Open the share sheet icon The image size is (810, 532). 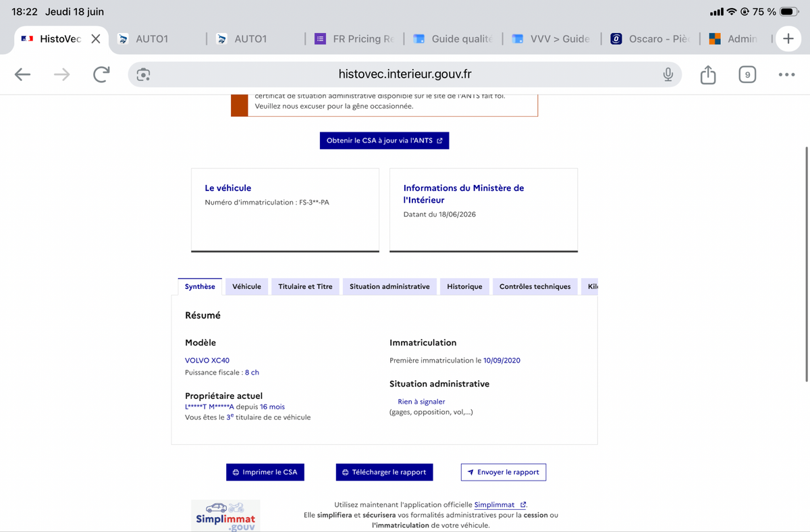707,74
